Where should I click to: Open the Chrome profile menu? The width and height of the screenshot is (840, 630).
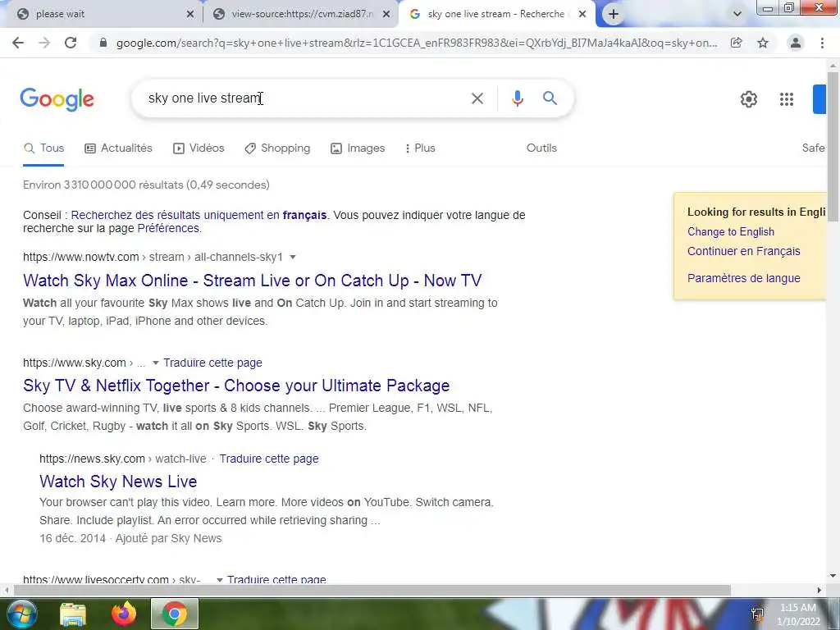[796, 43]
